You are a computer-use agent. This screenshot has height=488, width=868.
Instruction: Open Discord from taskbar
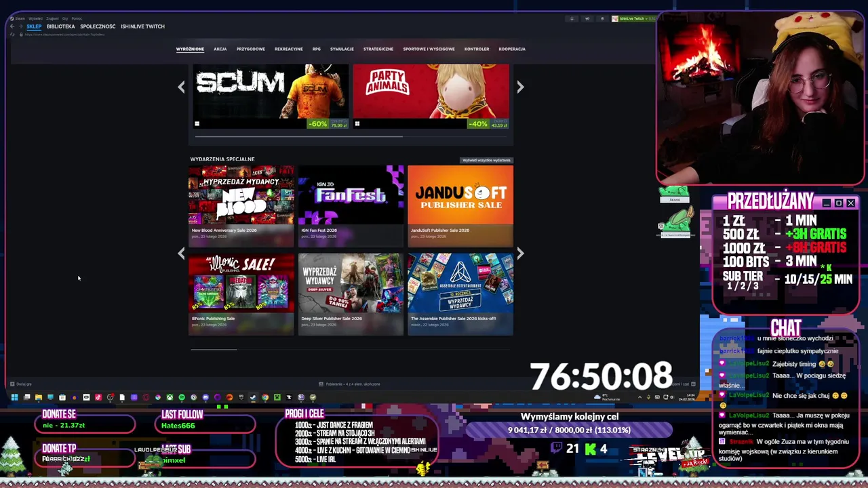(x=205, y=397)
